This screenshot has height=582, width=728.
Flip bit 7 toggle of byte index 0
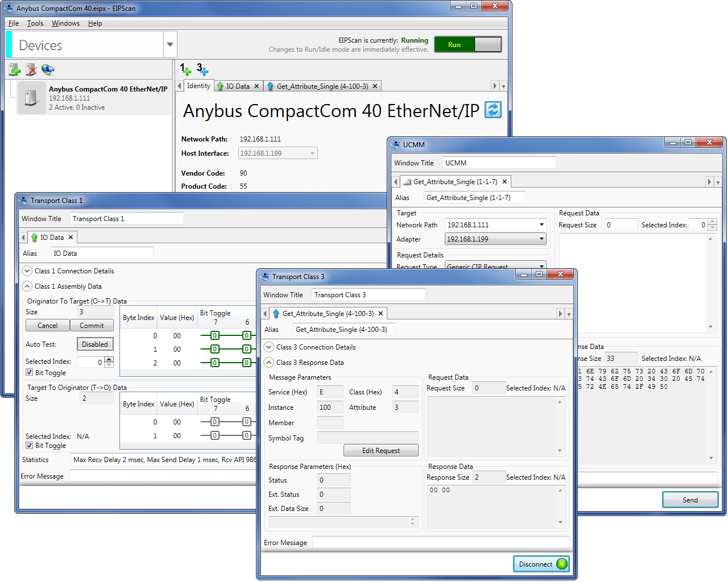[214, 335]
